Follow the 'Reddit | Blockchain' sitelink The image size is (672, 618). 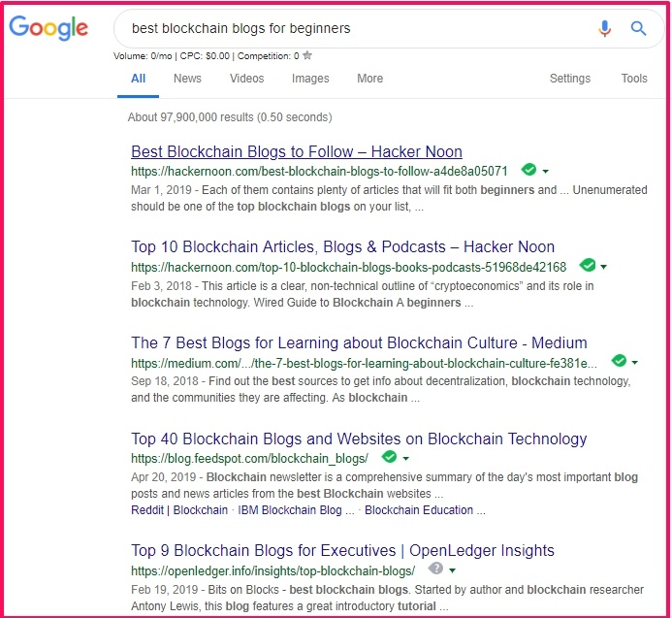click(179, 510)
